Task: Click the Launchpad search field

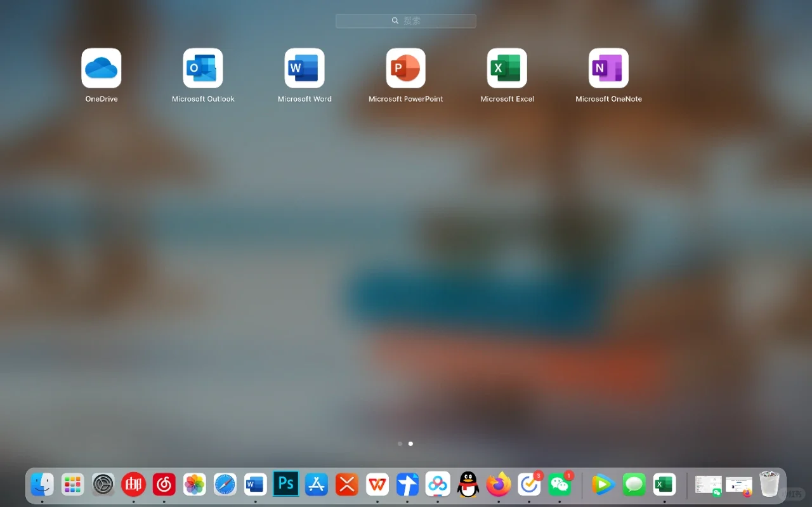Action: click(x=406, y=20)
